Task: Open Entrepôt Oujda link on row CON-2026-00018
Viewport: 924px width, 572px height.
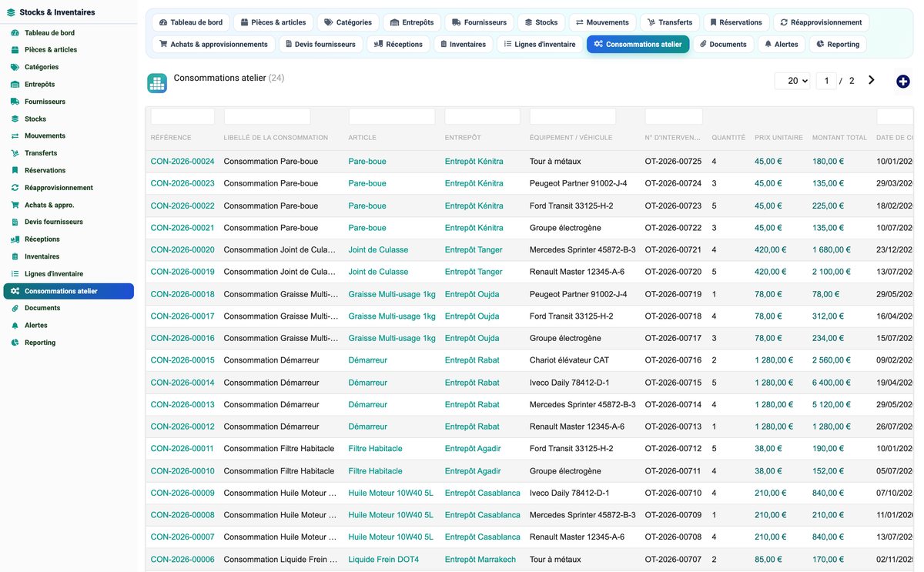Action: pyautogui.click(x=472, y=294)
